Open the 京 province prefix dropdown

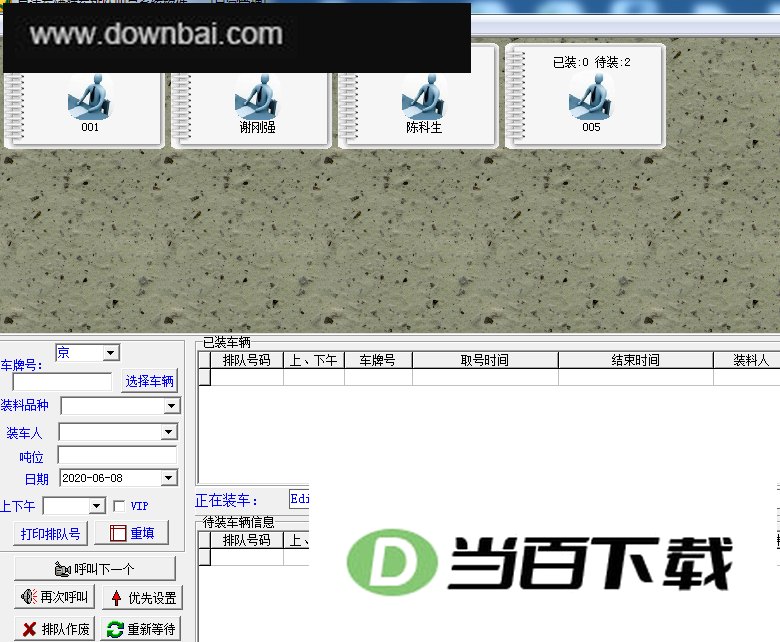click(x=111, y=353)
